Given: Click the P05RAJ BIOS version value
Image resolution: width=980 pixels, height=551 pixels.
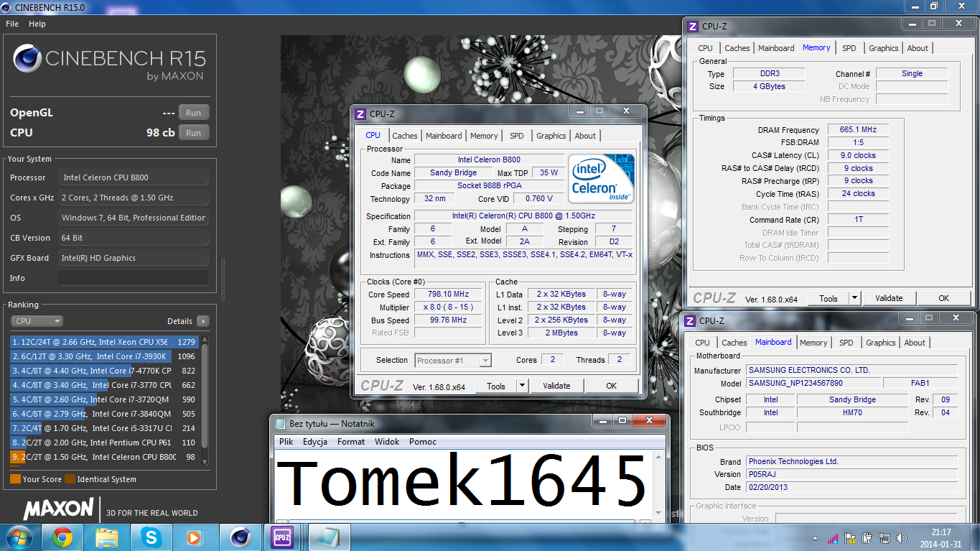Looking at the screenshot, I should pos(851,474).
